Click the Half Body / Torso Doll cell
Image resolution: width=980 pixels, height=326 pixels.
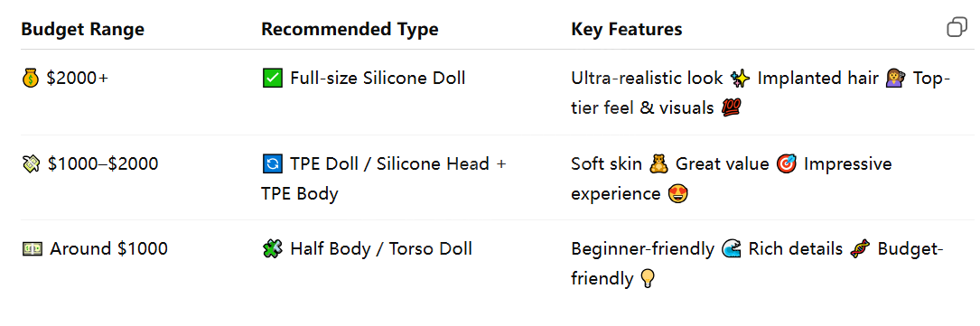pos(367,249)
